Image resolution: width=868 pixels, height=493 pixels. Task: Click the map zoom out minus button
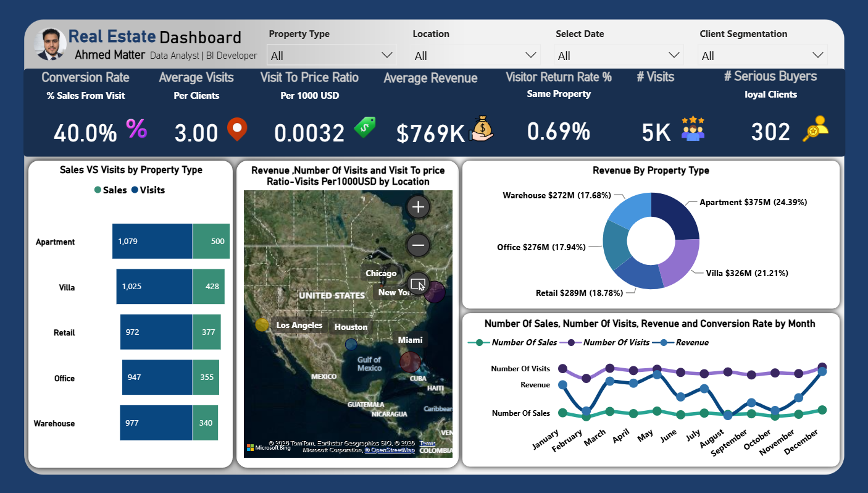coord(418,245)
